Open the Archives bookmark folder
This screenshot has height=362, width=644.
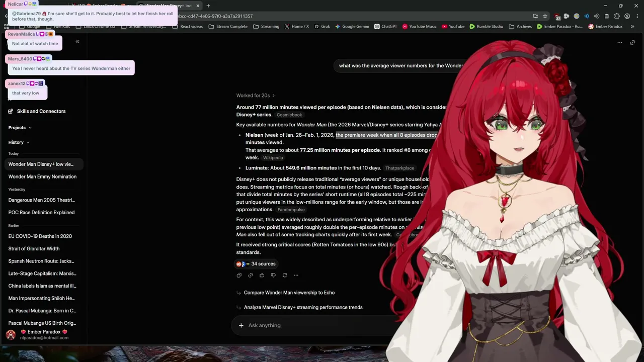520,26
